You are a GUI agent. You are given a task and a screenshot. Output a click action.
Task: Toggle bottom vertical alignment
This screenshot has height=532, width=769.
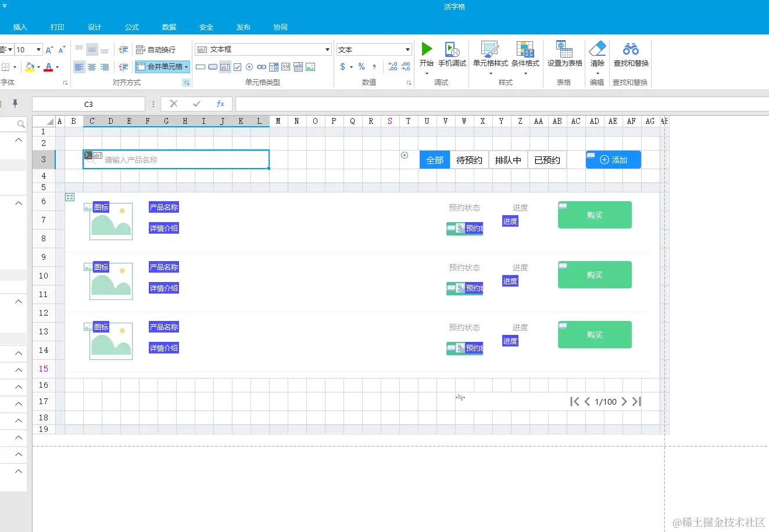pos(105,50)
